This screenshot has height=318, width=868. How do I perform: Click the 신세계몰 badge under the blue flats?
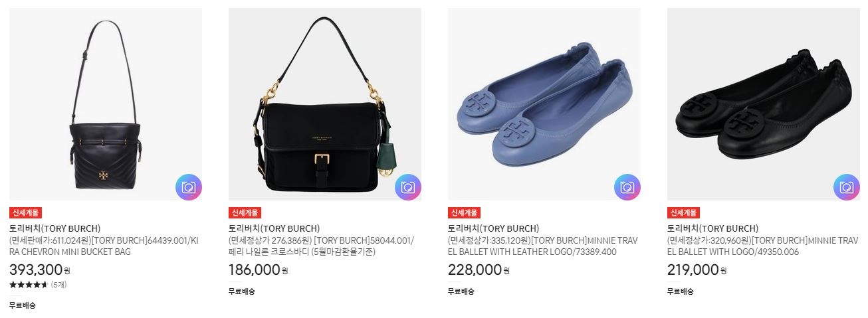(464, 213)
